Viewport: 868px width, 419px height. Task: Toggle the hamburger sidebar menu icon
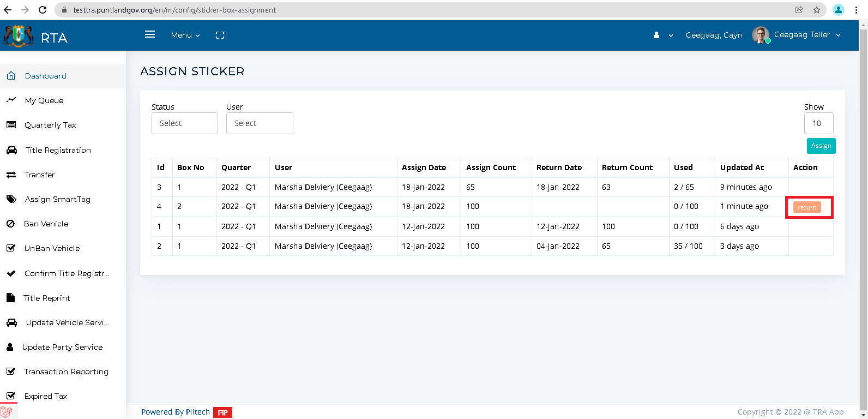(150, 34)
